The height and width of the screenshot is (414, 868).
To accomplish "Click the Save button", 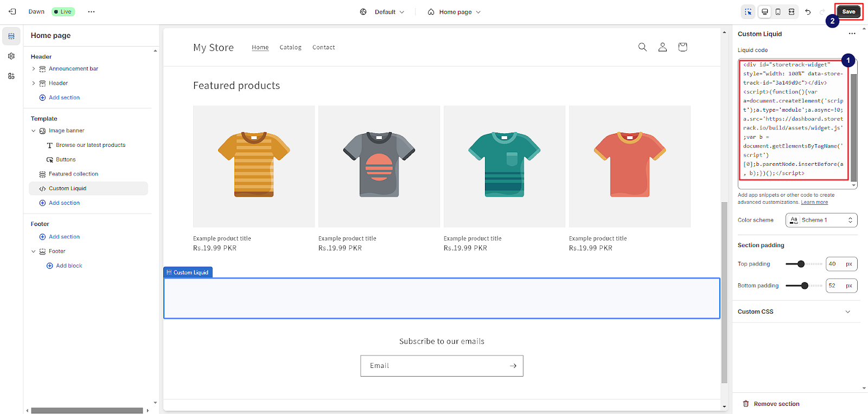I will click(x=849, y=11).
